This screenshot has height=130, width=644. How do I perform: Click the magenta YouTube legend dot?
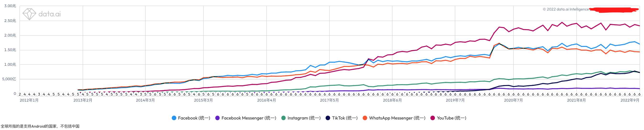[433, 118]
